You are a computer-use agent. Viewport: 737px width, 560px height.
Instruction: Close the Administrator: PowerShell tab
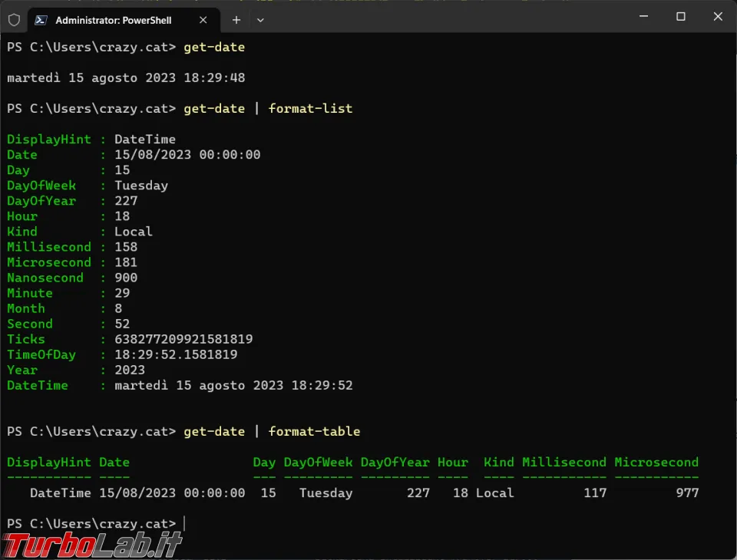pos(203,20)
